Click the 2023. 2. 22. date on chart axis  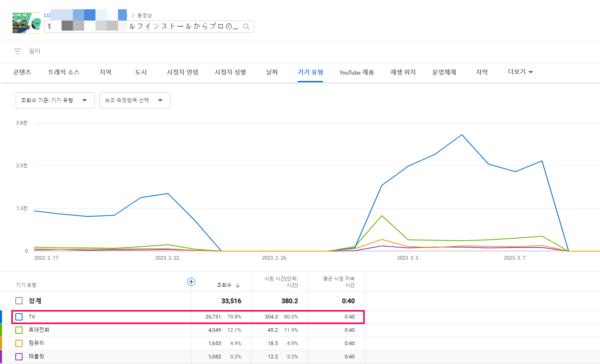(x=168, y=258)
